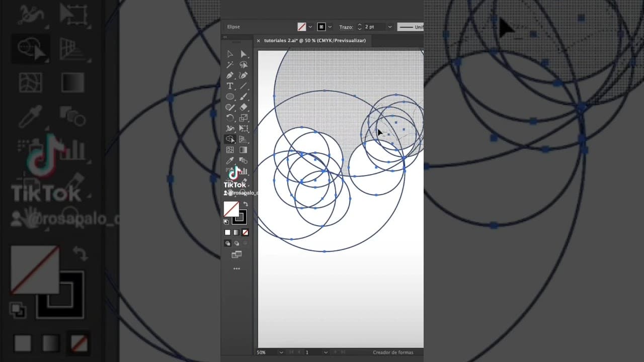The image size is (644, 362).
Task: Pick the Eyedropper tool
Action: [x=230, y=160]
